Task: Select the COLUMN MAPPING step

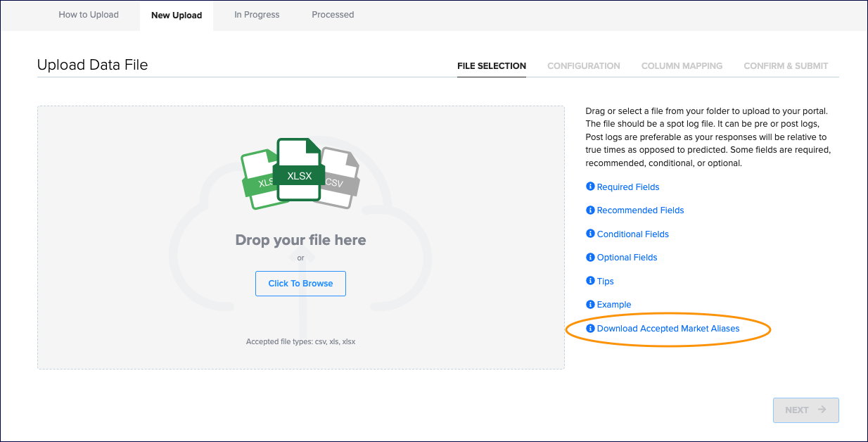Action: (682, 65)
